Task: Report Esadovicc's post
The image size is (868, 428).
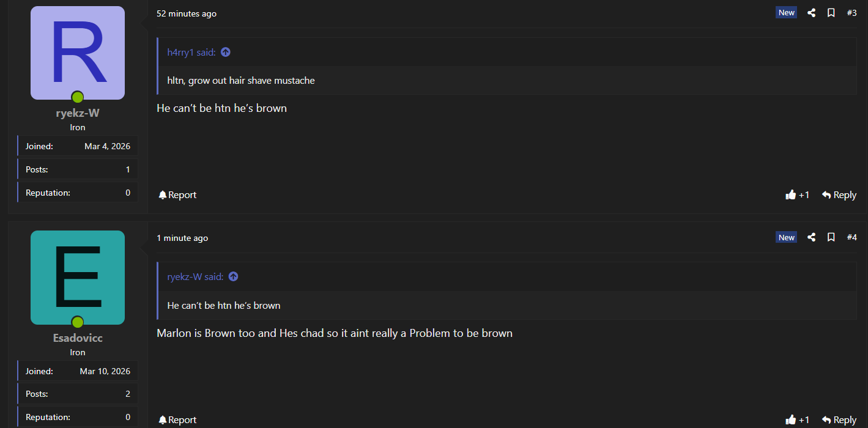Action: (177, 419)
